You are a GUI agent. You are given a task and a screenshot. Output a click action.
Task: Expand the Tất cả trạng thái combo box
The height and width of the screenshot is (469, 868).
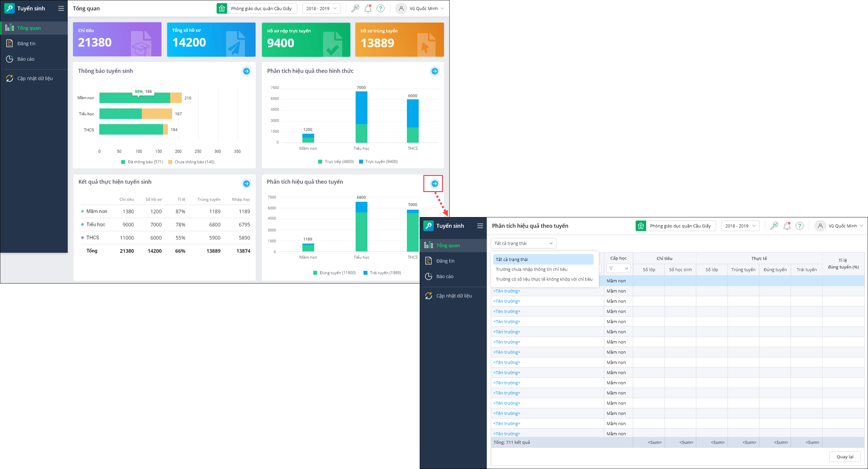coord(523,243)
